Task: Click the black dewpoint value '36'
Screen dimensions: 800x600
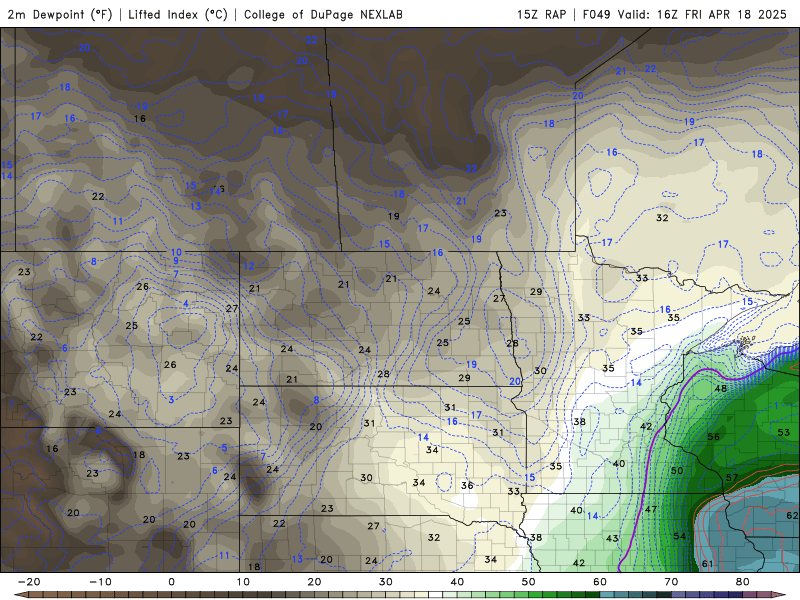Action: click(x=467, y=485)
